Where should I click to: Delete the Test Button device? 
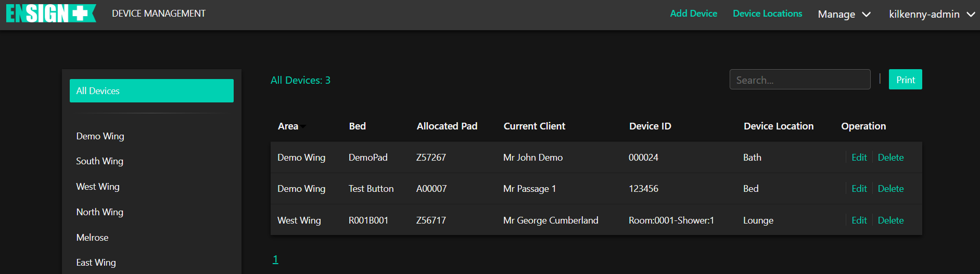pyautogui.click(x=890, y=189)
